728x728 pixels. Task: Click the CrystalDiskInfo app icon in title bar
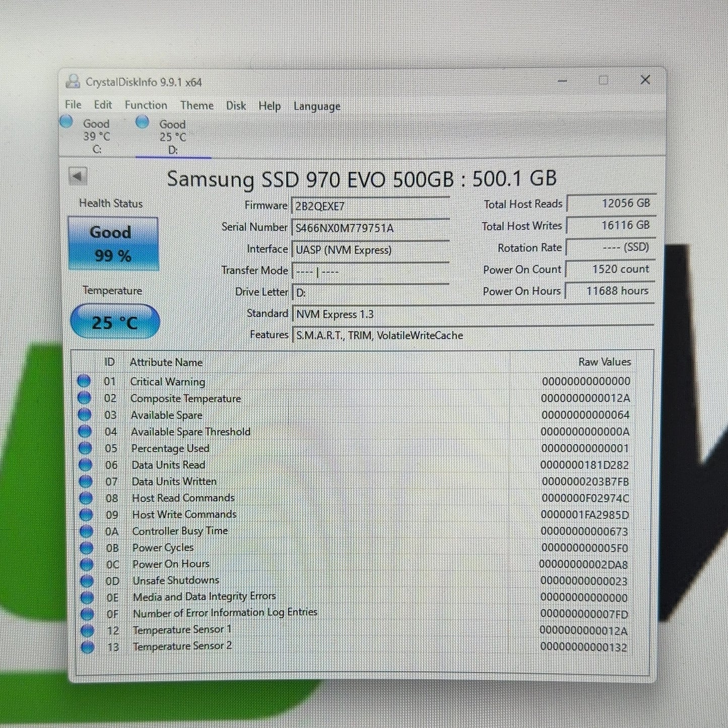[x=74, y=81]
